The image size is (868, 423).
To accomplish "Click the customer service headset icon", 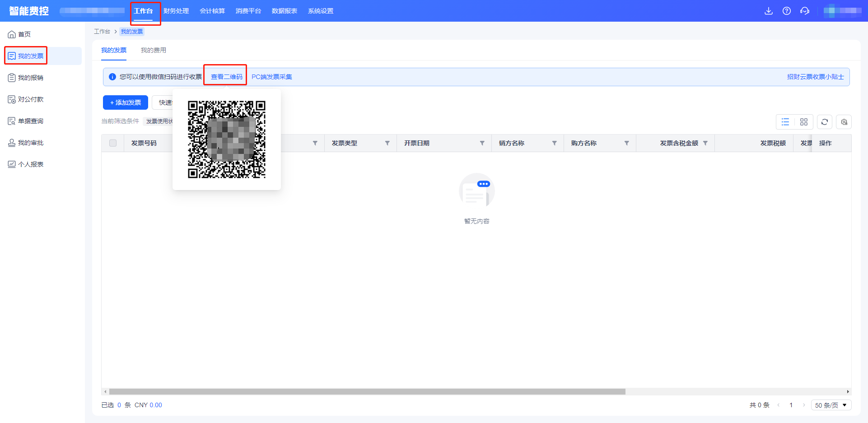I will click(805, 11).
